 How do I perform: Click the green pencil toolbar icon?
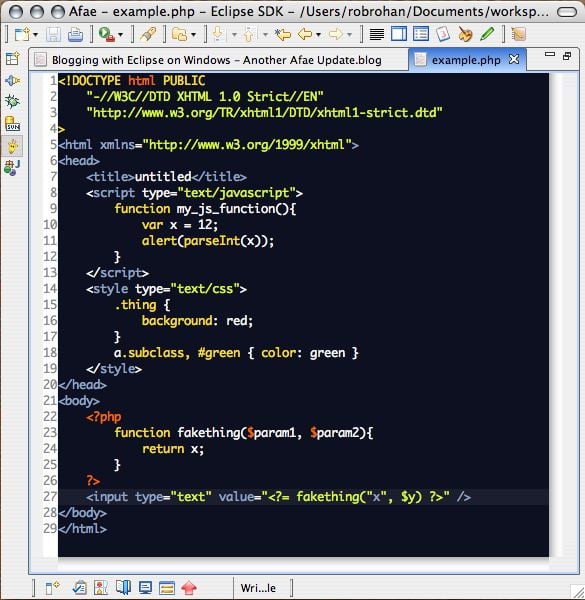click(x=487, y=34)
